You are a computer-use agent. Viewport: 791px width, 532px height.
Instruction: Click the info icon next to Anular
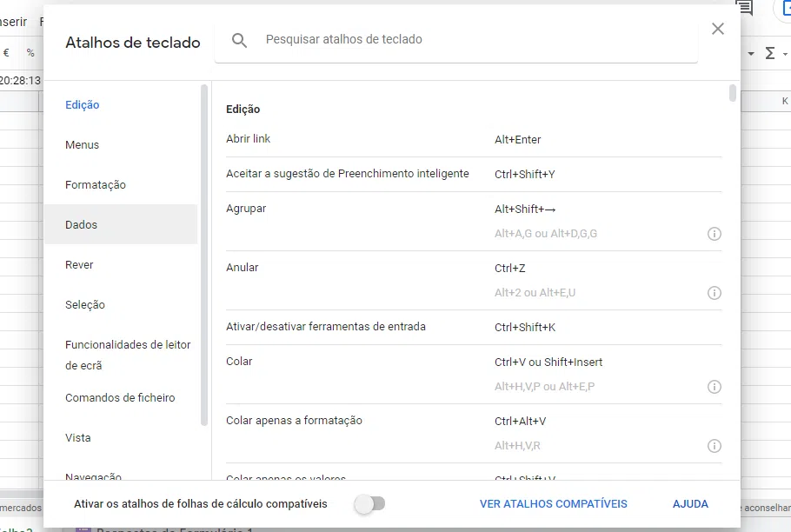715,293
